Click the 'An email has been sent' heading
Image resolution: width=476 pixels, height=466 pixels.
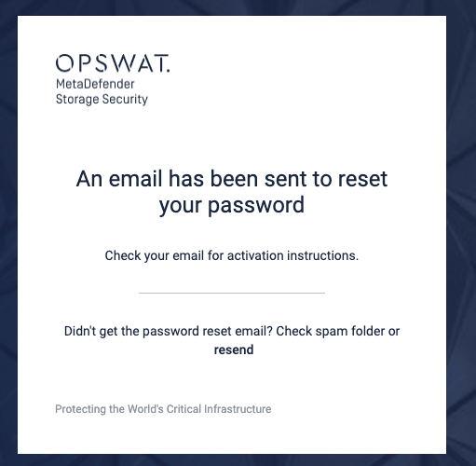click(232, 179)
